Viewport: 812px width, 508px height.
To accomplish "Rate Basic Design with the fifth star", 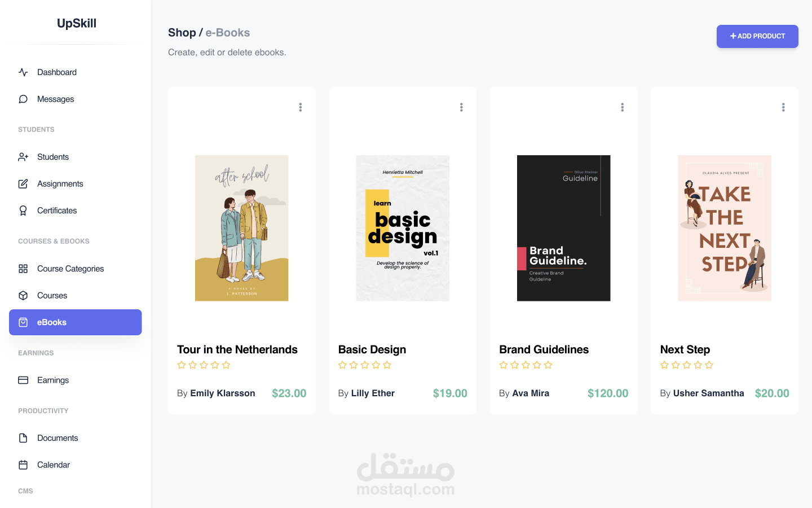I will pyautogui.click(x=387, y=365).
